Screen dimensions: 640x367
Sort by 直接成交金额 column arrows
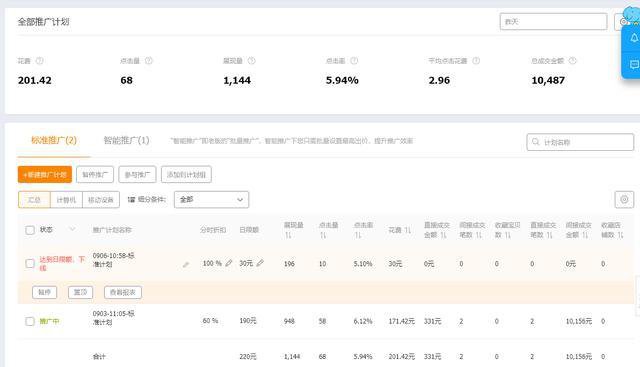point(444,235)
